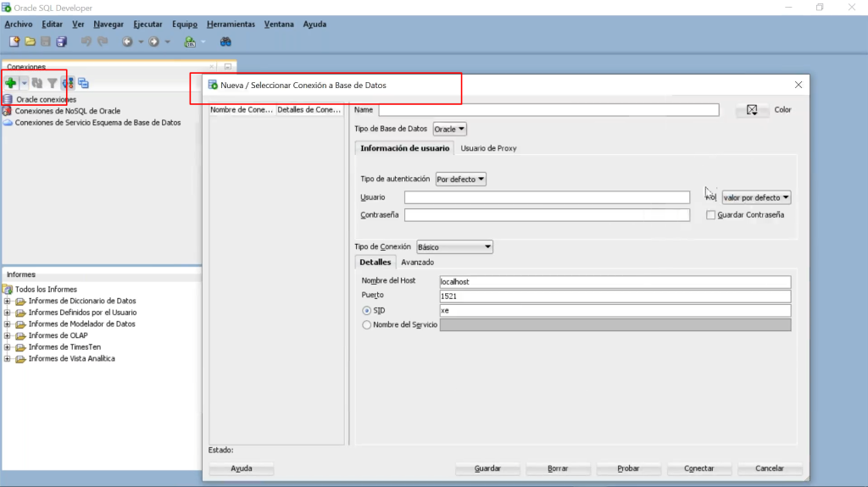Viewport: 868px width, 487px height.
Task: Click the cloud icon for Servicio Esquema connections
Action: (7, 122)
